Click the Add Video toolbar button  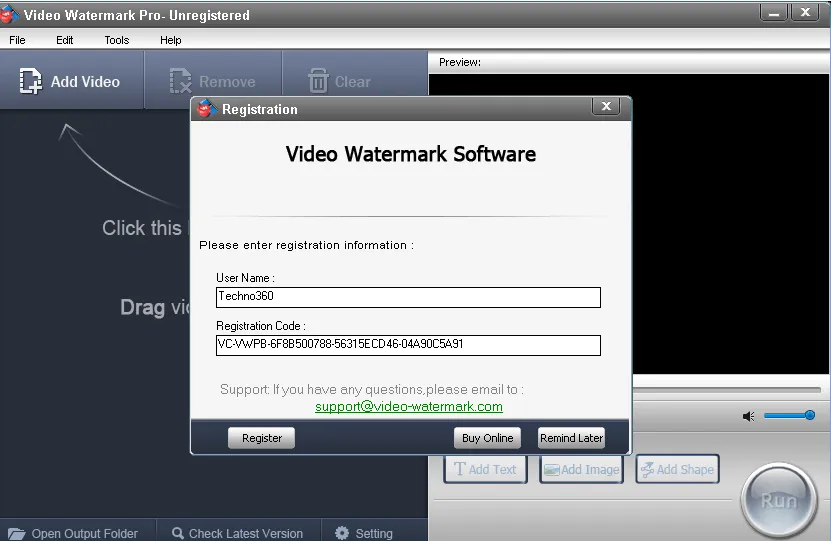point(70,82)
